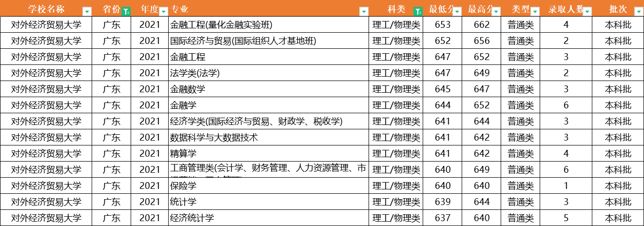Select the 专业 header cell
The width and height of the screenshot is (644, 226).
coord(269,9)
